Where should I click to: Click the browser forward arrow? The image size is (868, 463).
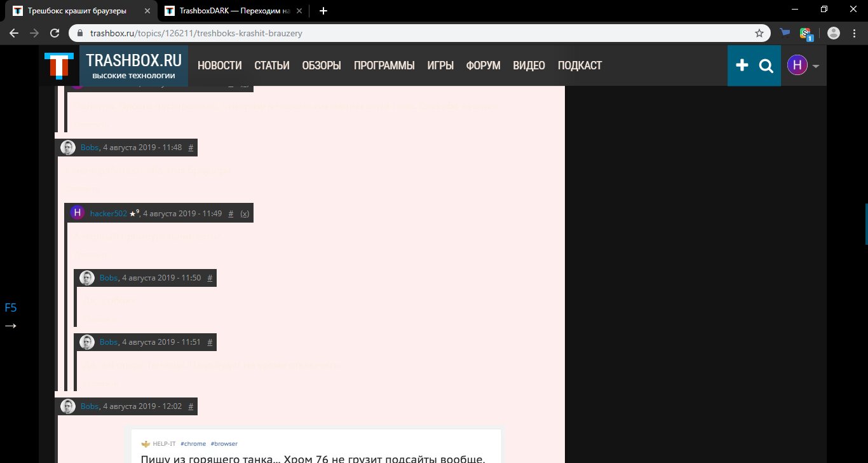click(34, 33)
